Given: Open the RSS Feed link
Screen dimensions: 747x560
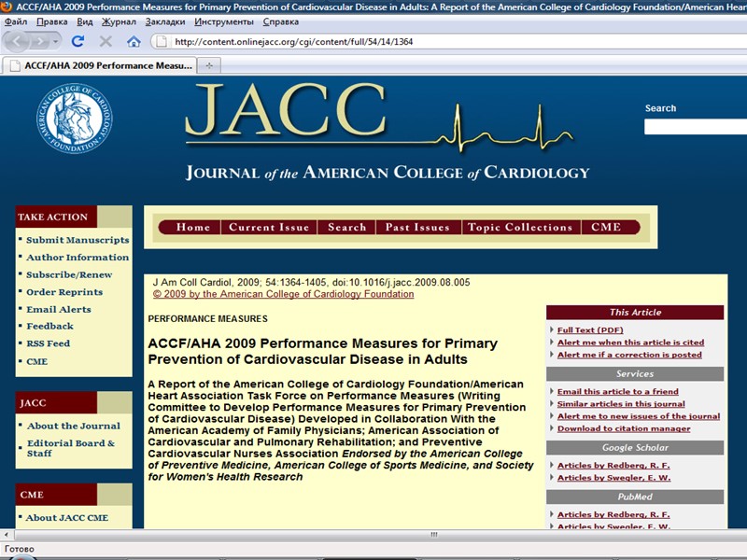Looking at the screenshot, I should click(49, 343).
